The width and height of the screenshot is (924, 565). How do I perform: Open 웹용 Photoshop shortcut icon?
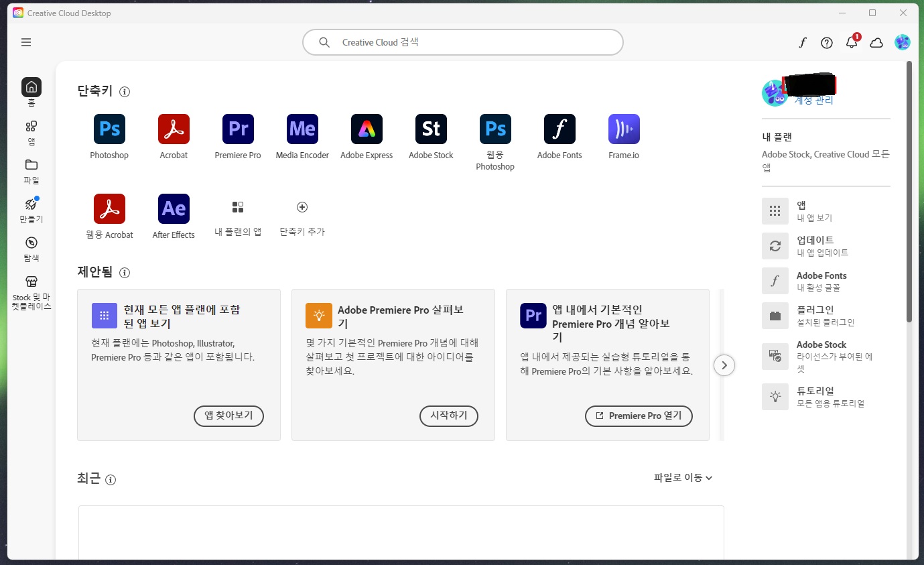pyautogui.click(x=495, y=129)
